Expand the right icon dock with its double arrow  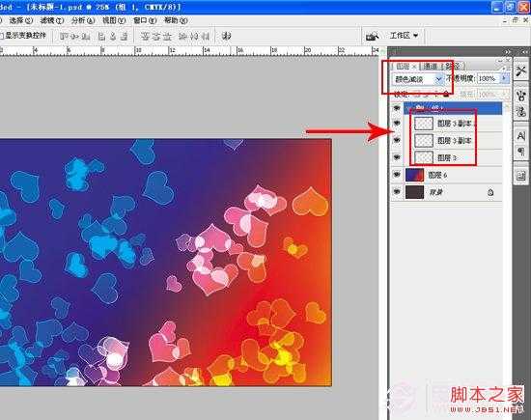(524, 52)
